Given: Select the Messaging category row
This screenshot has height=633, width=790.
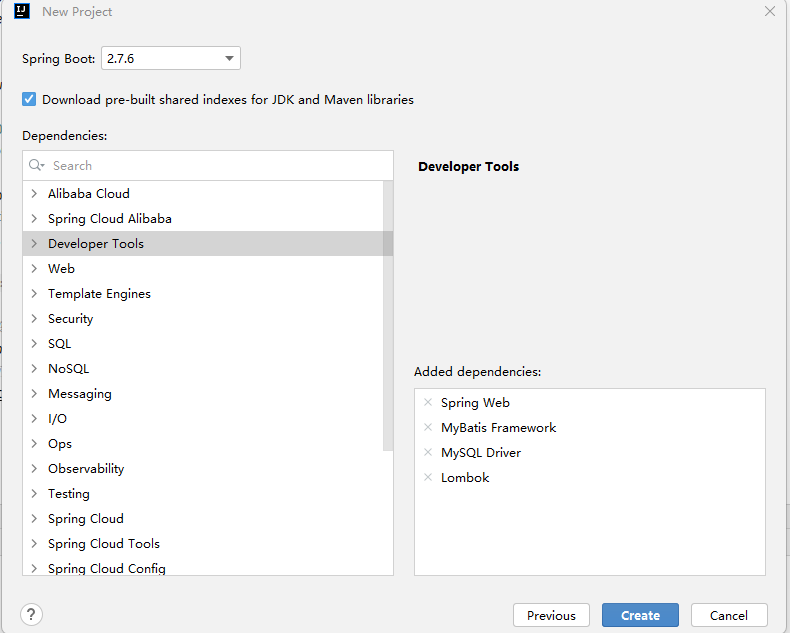Looking at the screenshot, I should [203, 394].
